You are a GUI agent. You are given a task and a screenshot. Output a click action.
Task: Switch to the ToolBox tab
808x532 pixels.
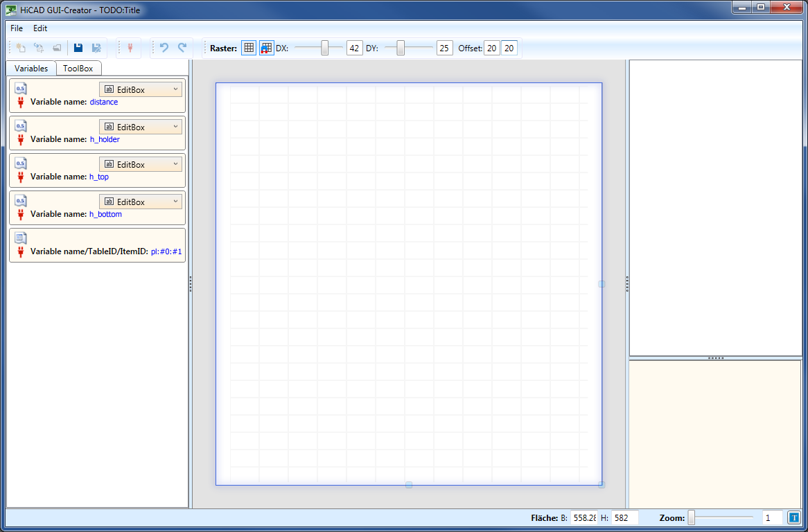tap(78, 69)
